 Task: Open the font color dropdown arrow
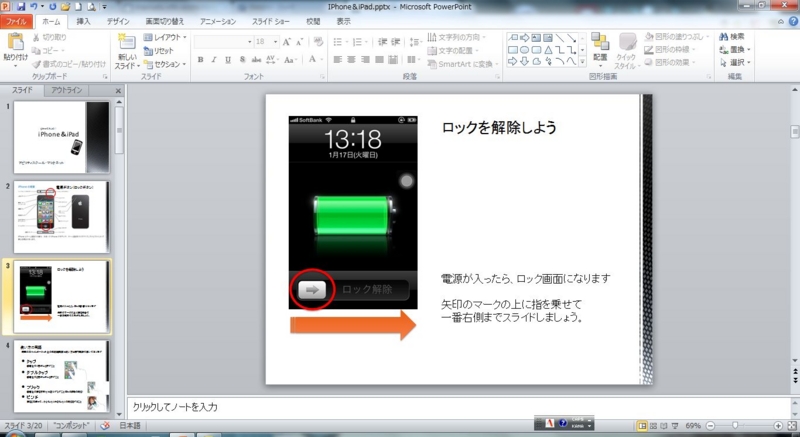tap(321, 60)
